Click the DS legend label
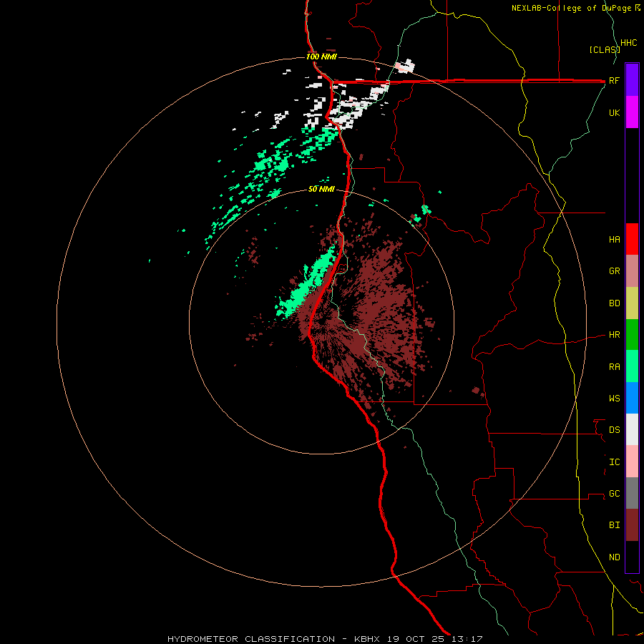Viewport: 644px width, 644px height. [x=614, y=430]
